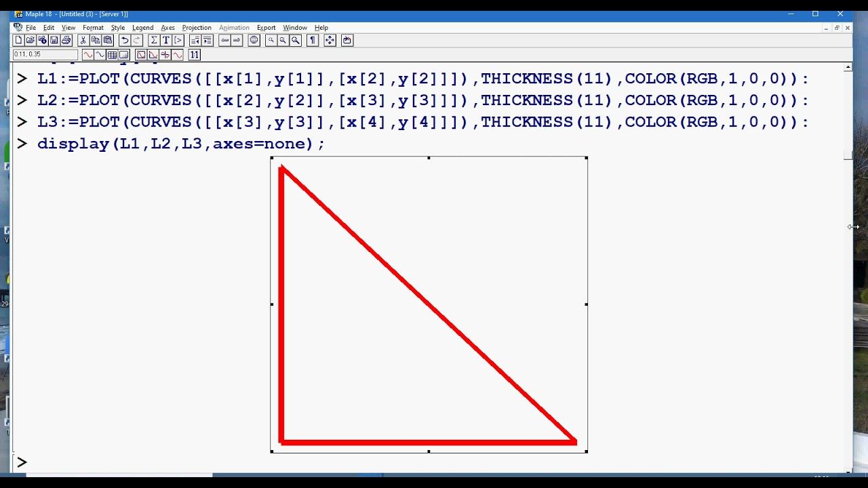Open the Edit menu
868x488 pixels.
click(49, 28)
